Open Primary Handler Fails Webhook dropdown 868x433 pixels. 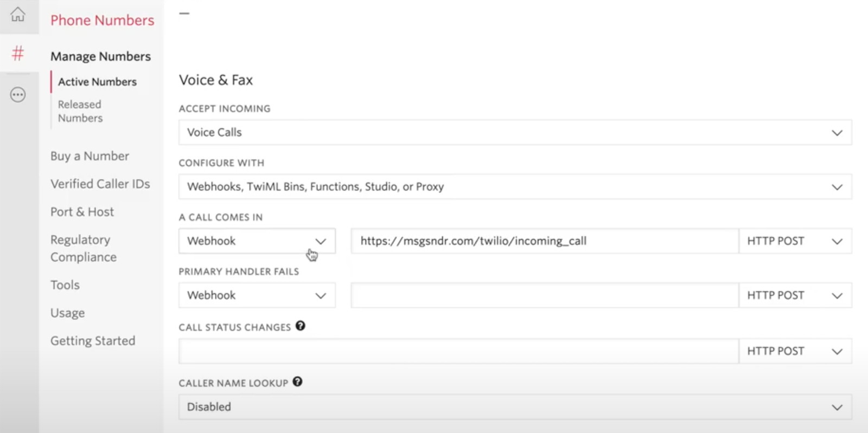257,295
